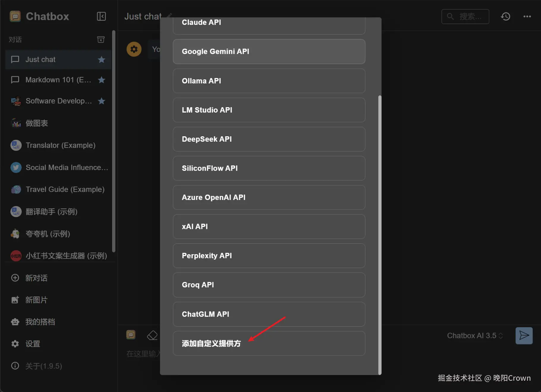Open the 做图表 conversation

[58, 123]
